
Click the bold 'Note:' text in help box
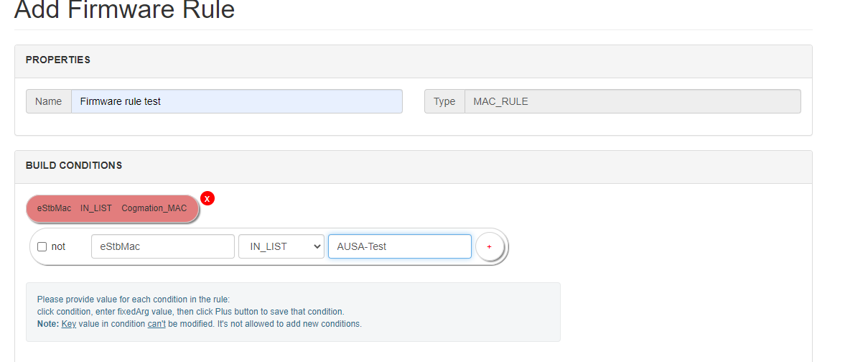point(48,324)
